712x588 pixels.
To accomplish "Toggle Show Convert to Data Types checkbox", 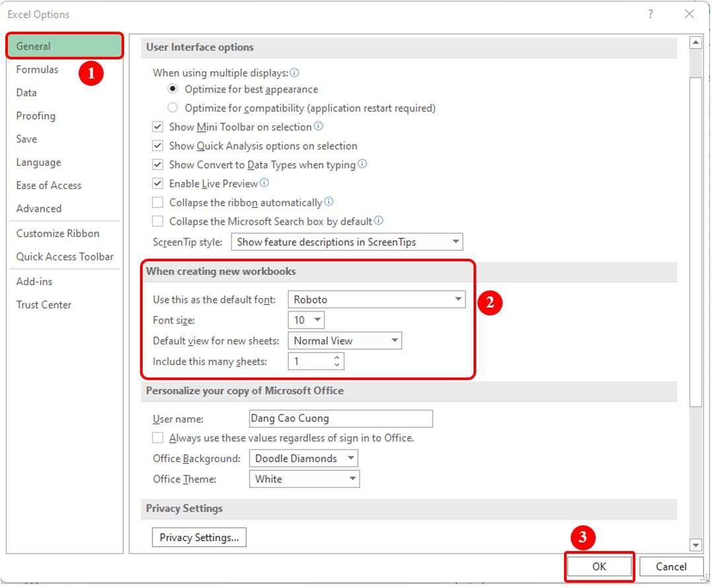I will 158,164.
